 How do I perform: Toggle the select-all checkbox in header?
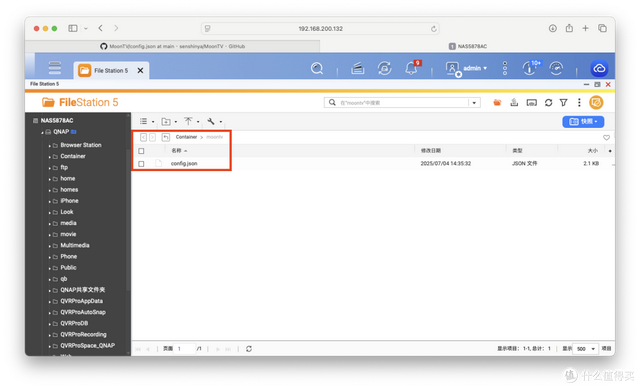tap(141, 151)
